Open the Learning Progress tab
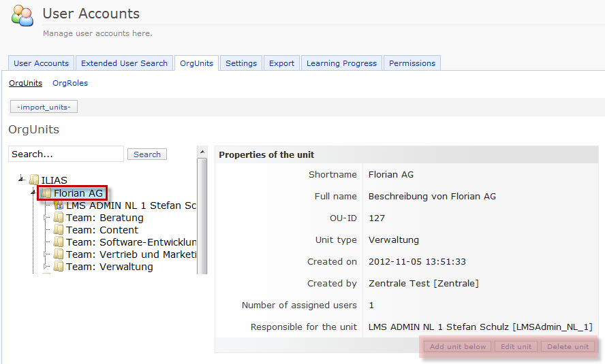 click(x=341, y=63)
